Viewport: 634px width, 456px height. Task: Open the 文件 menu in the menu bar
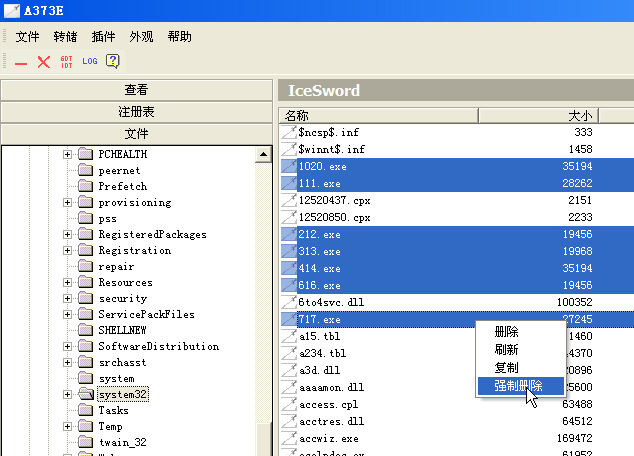click(27, 37)
